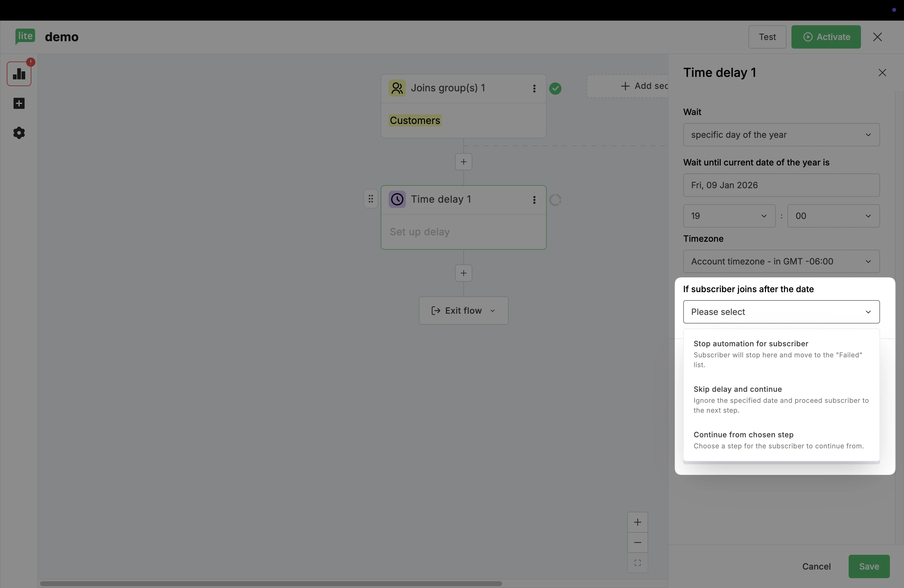Zoom out the canvas with minus button
Viewport: 904px width, 588px height.
click(637, 542)
